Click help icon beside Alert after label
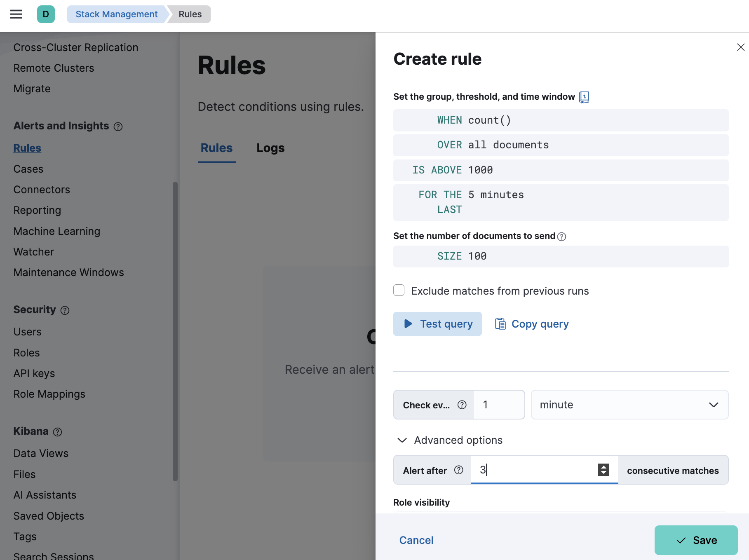749x560 pixels. [x=459, y=470]
